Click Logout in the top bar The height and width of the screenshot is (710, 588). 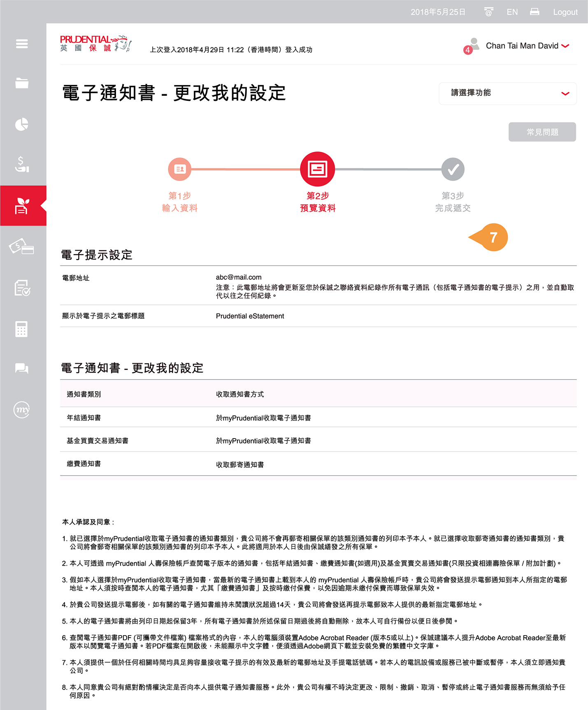pyautogui.click(x=565, y=12)
